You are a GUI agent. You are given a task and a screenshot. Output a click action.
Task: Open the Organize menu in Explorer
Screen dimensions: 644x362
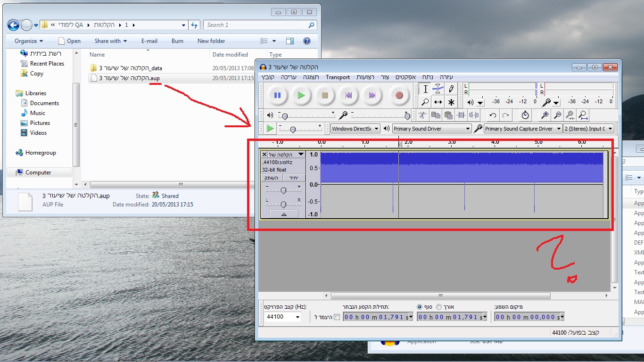[x=29, y=41]
